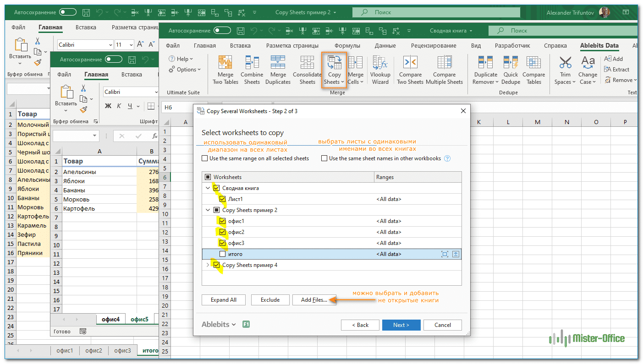Click macro recording icon in middle window status bar

(83, 331)
